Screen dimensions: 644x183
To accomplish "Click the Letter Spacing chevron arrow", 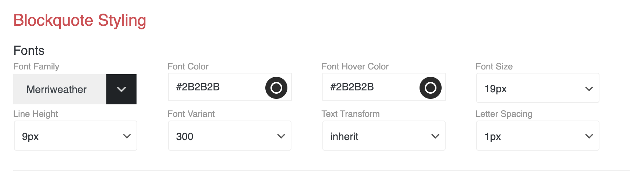I will [x=589, y=136].
